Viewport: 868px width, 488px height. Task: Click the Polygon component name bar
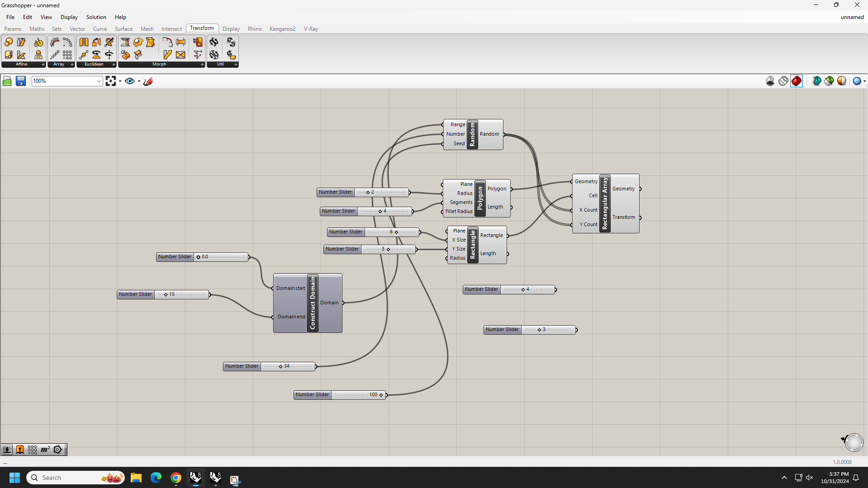(480, 198)
